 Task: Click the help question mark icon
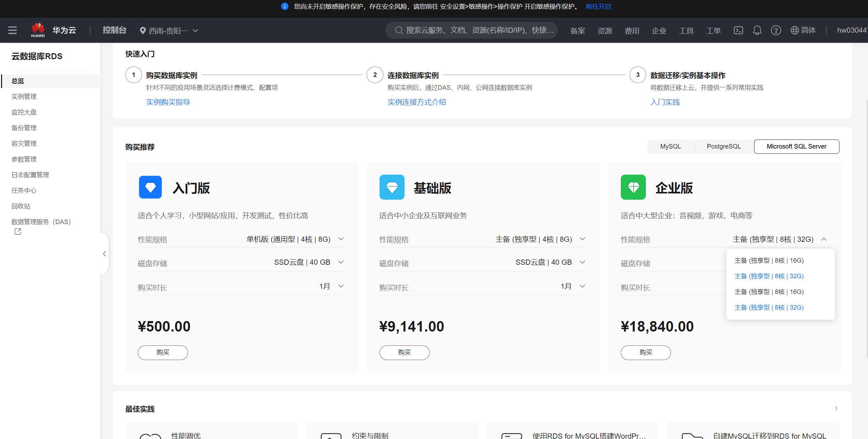776,30
